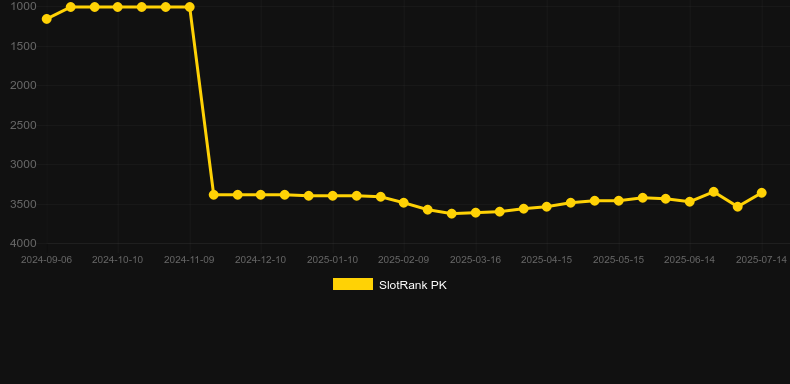Select the final data point at 2025-07-14
790x384 pixels.
tap(762, 193)
